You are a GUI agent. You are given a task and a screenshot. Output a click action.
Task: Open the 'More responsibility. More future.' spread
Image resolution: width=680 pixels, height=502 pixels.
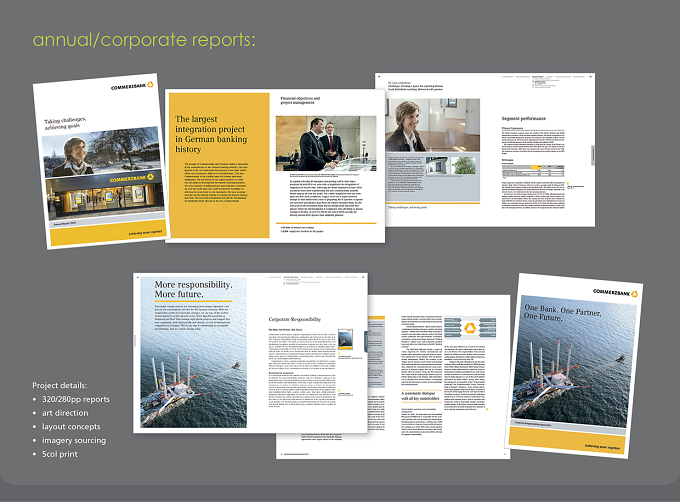pos(250,353)
